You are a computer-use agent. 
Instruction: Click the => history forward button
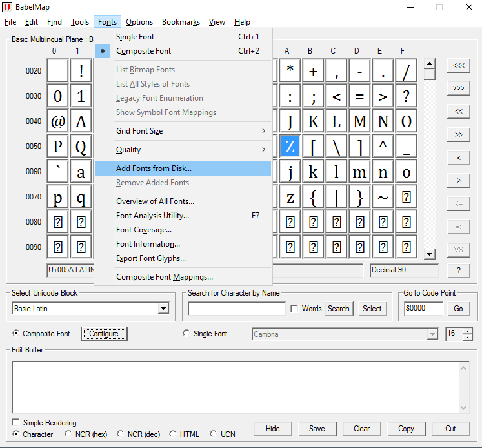point(458,227)
